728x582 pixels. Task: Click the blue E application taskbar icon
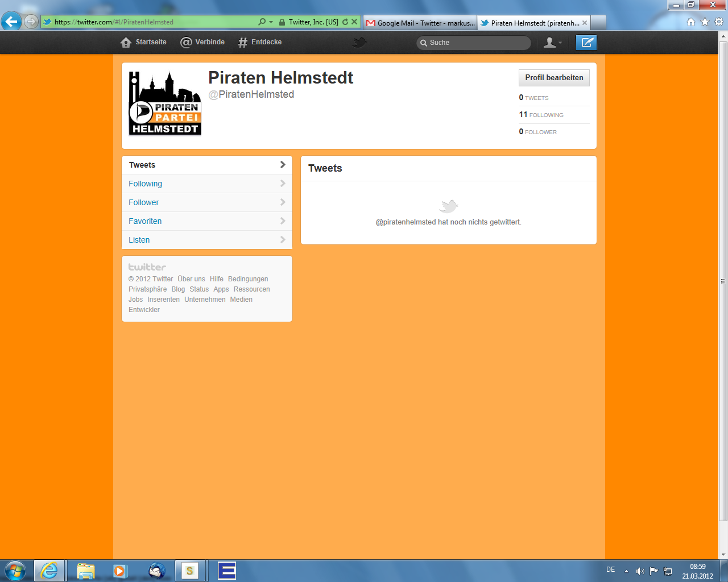point(227,571)
